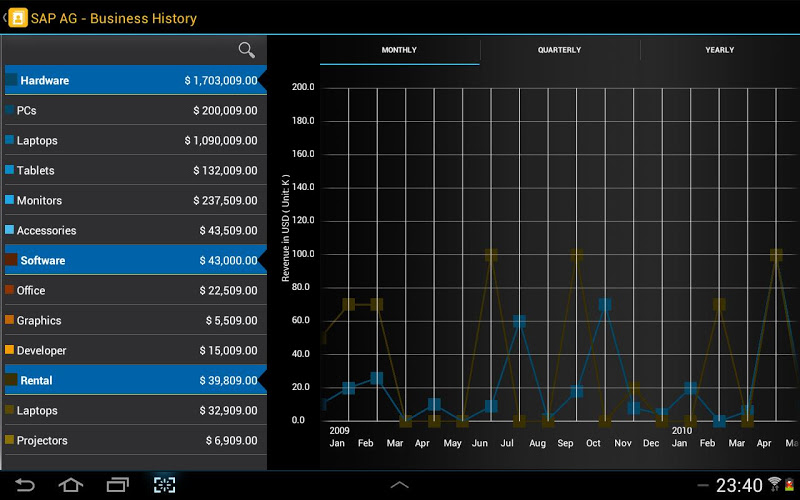Open the search magnifier icon
This screenshot has height=500, width=800.
pyautogui.click(x=246, y=50)
